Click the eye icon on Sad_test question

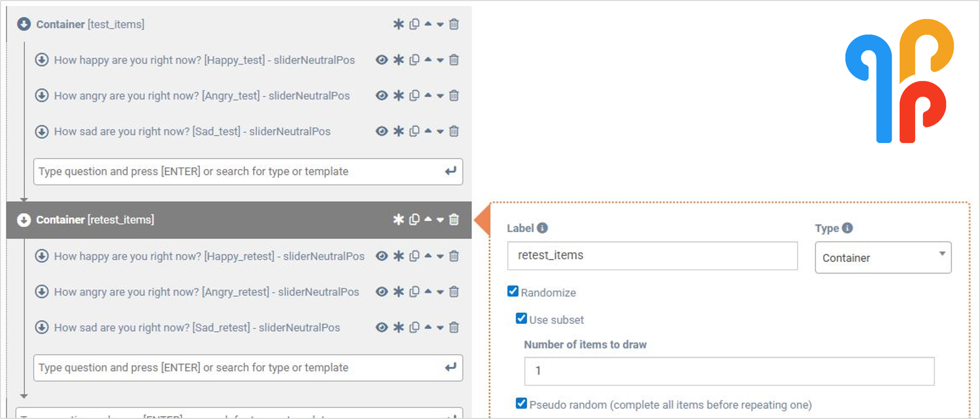click(382, 131)
